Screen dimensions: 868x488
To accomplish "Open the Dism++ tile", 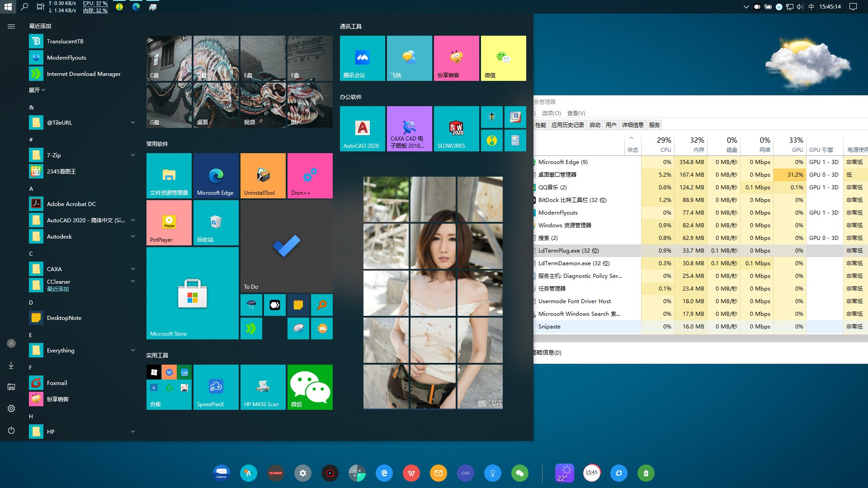I will click(310, 175).
